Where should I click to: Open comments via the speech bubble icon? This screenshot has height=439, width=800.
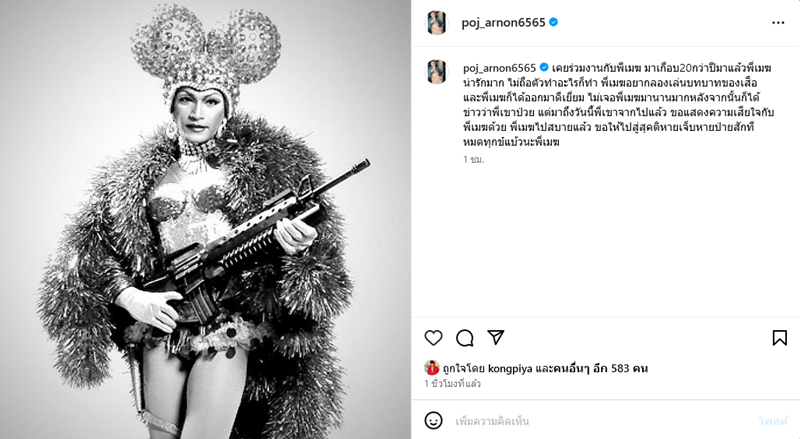465,338
